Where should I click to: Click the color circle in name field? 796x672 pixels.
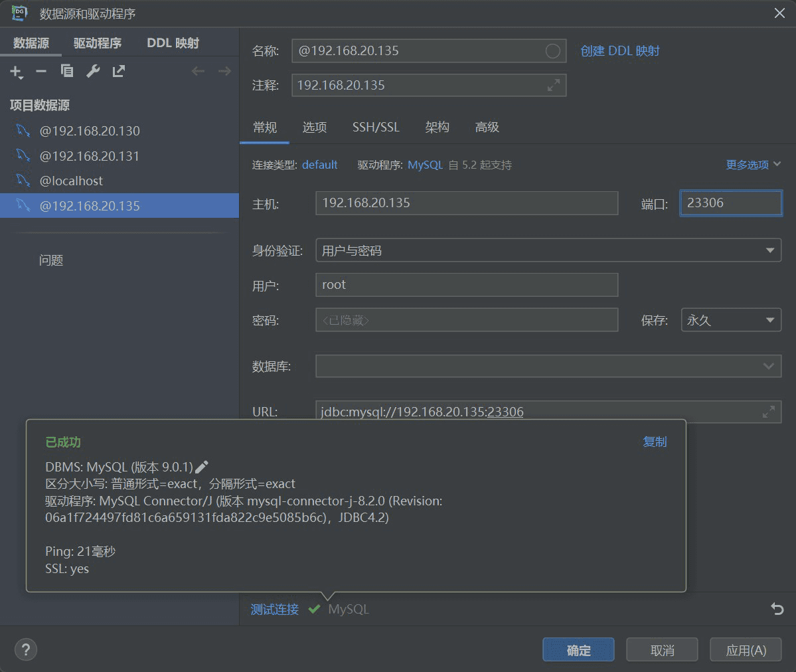[553, 50]
